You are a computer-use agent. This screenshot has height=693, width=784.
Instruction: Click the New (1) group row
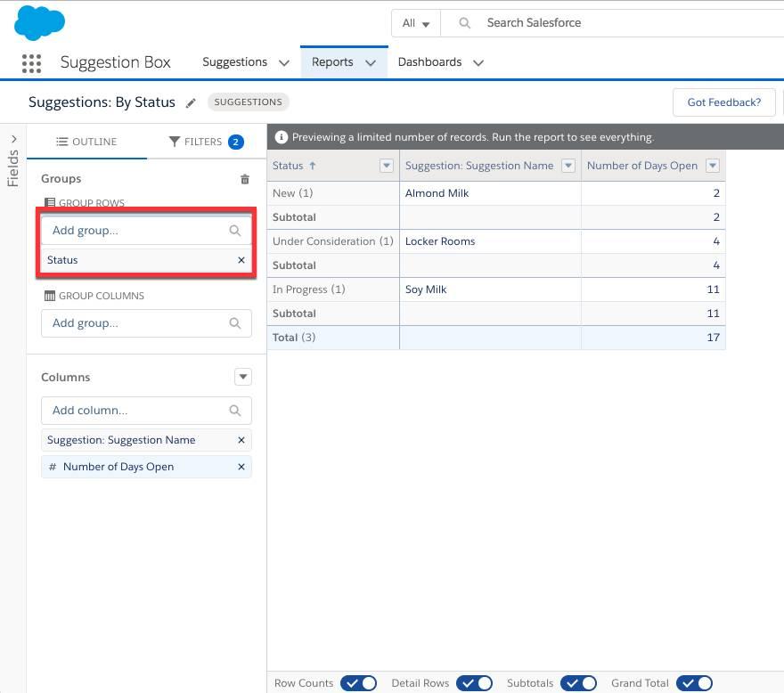pos(333,193)
